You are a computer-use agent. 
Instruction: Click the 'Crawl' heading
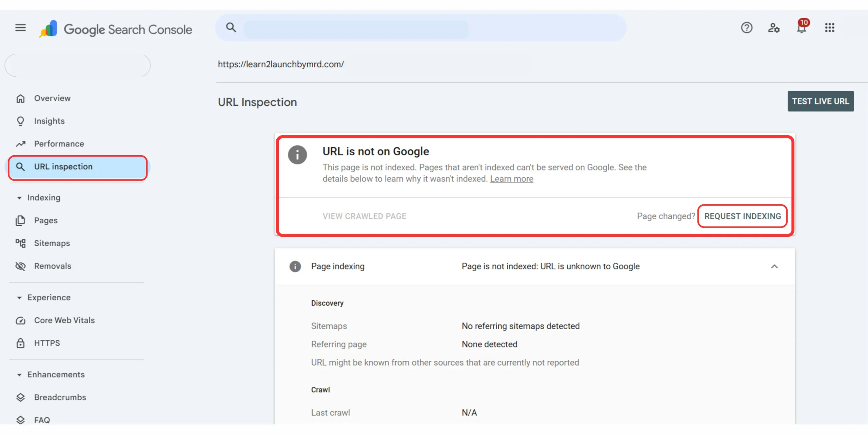click(x=320, y=390)
